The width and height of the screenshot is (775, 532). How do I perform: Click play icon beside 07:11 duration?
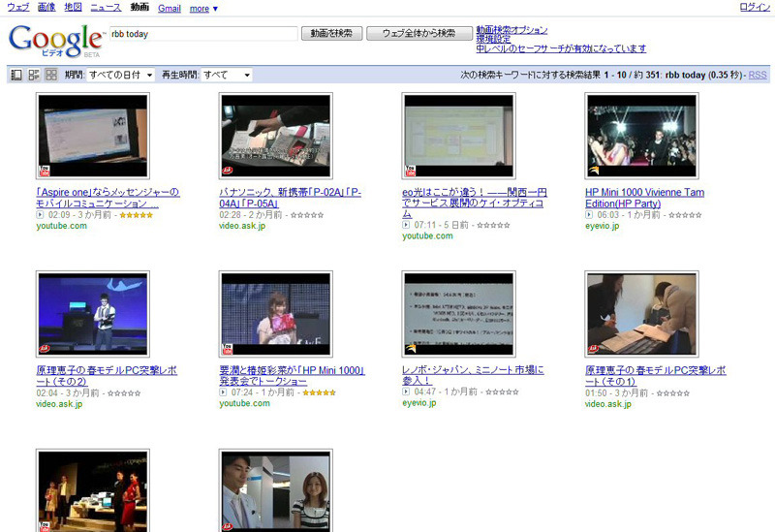coord(406,225)
